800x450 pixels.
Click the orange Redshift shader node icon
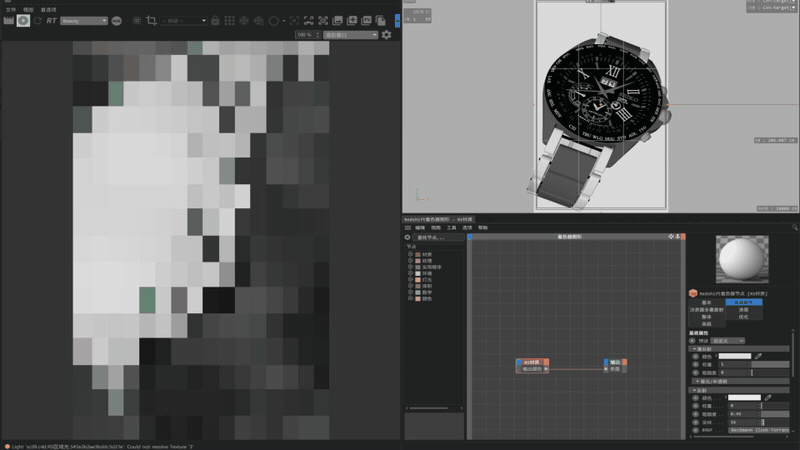pos(693,293)
